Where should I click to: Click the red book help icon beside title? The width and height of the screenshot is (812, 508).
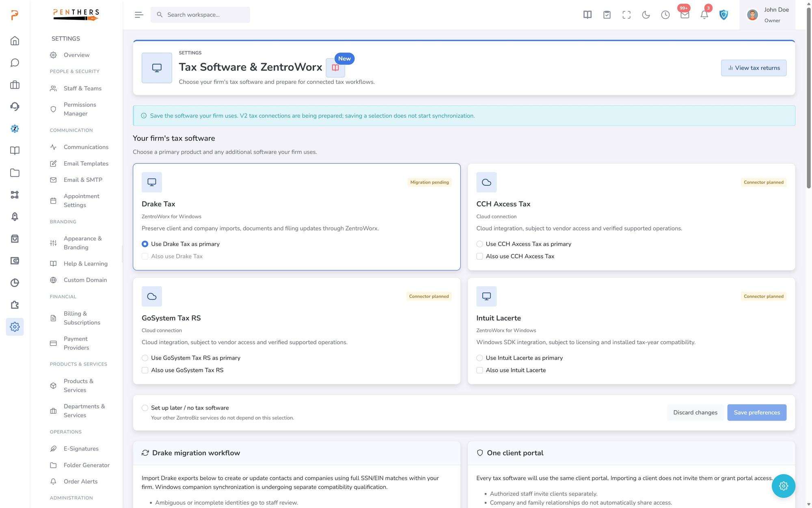click(x=335, y=68)
